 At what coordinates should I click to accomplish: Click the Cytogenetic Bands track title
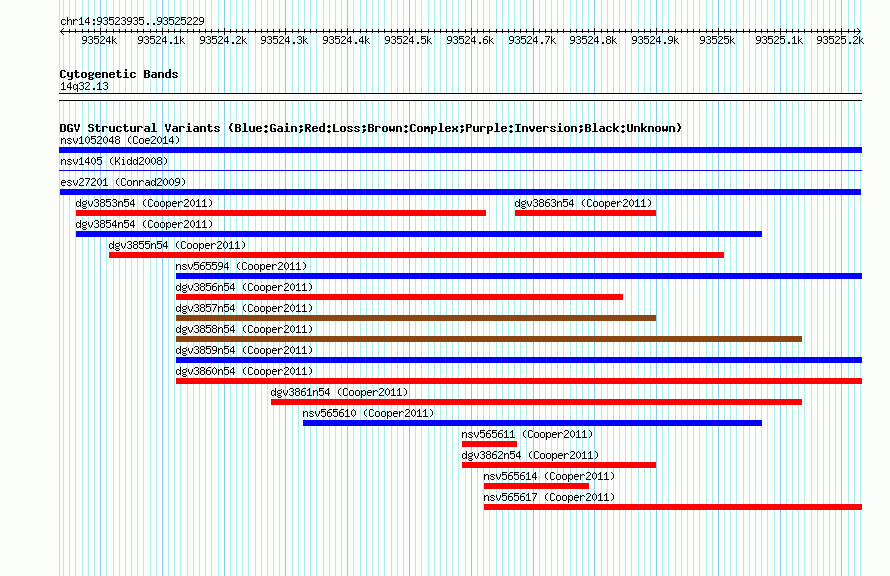point(119,74)
